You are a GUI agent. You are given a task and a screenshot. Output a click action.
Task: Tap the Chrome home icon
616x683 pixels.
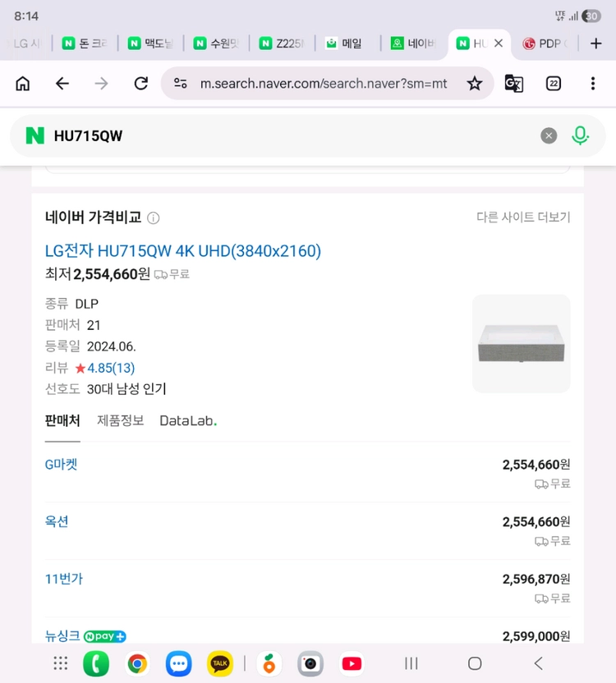click(x=23, y=83)
